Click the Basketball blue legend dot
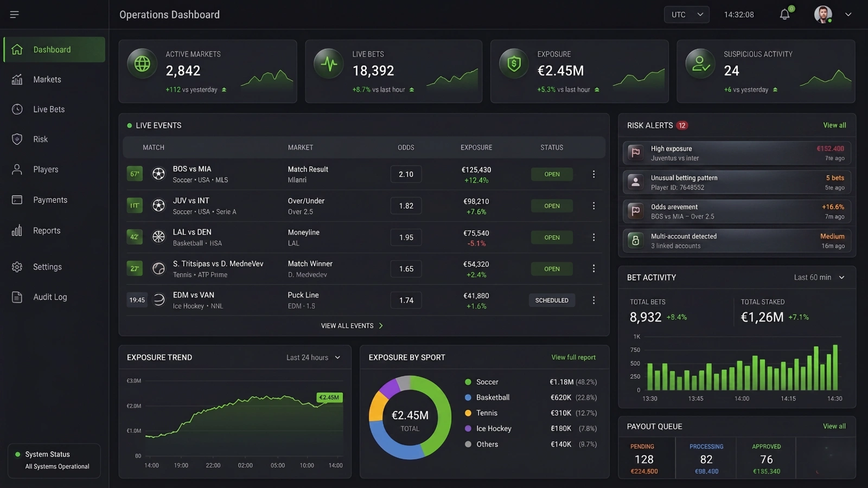This screenshot has height=488, width=868. pos(468,397)
